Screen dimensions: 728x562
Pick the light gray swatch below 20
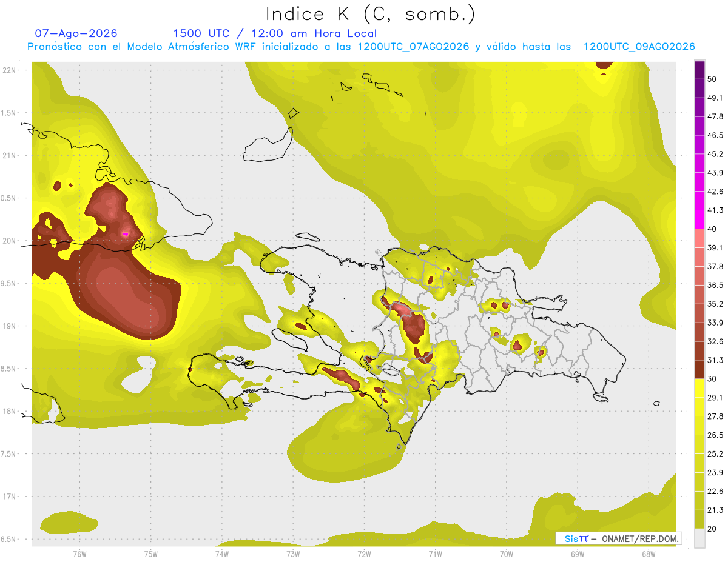click(699, 538)
